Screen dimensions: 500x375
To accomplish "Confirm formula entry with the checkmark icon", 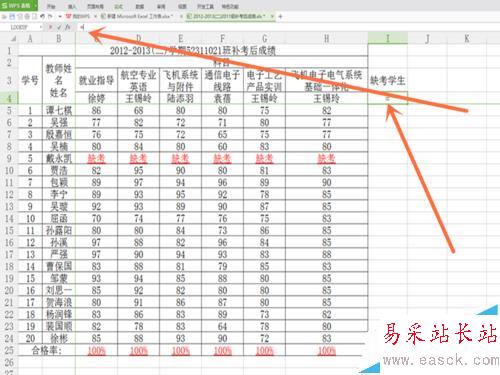I will pyautogui.click(x=59, y=27).
